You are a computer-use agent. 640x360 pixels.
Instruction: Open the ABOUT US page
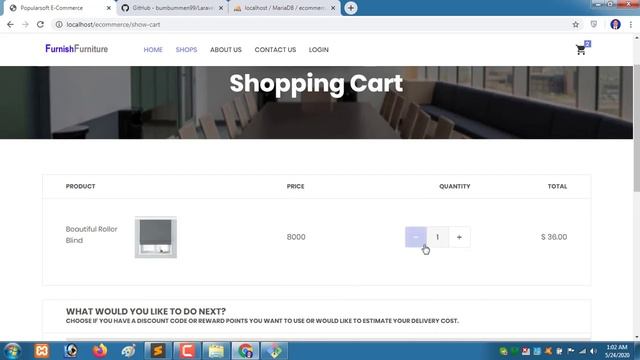coord(226,50)
